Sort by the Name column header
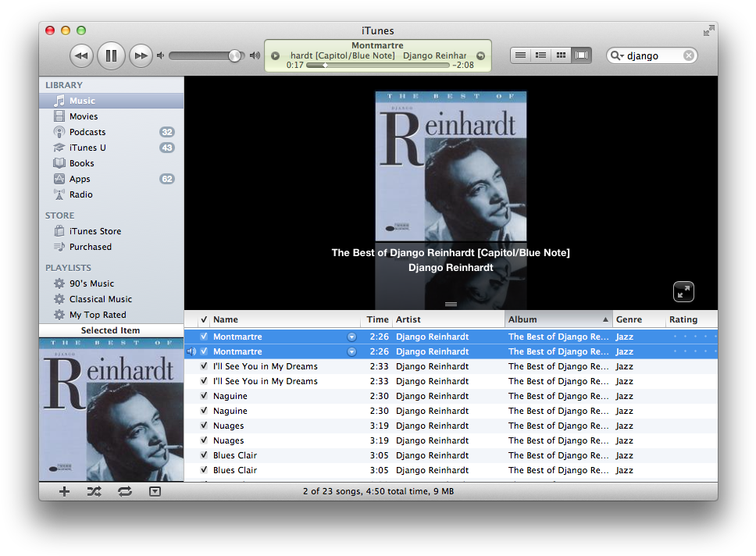The image size is (756, 556). (285, 319)
